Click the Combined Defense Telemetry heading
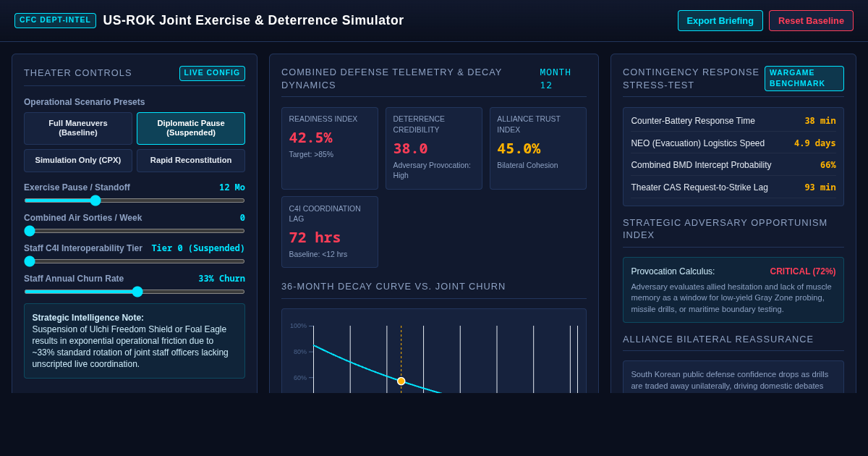The width and height of the screenshot is (868, 456). click(391, 79)
